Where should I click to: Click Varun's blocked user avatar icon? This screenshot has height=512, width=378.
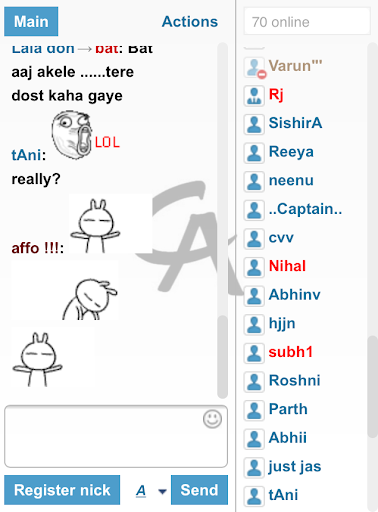pyautogui.click(x=255, y=68)
